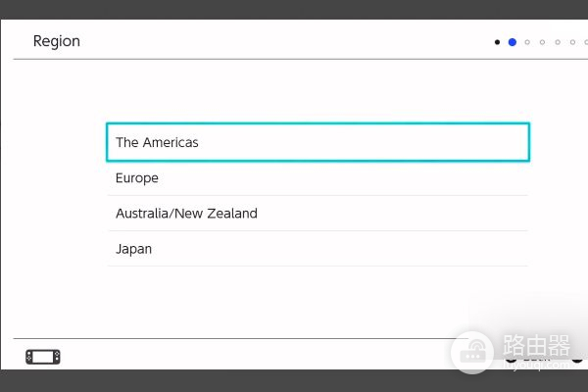Click the fourth setup progress dot
This screenshot has width=588, height=392.
click(x=542, y=42)
